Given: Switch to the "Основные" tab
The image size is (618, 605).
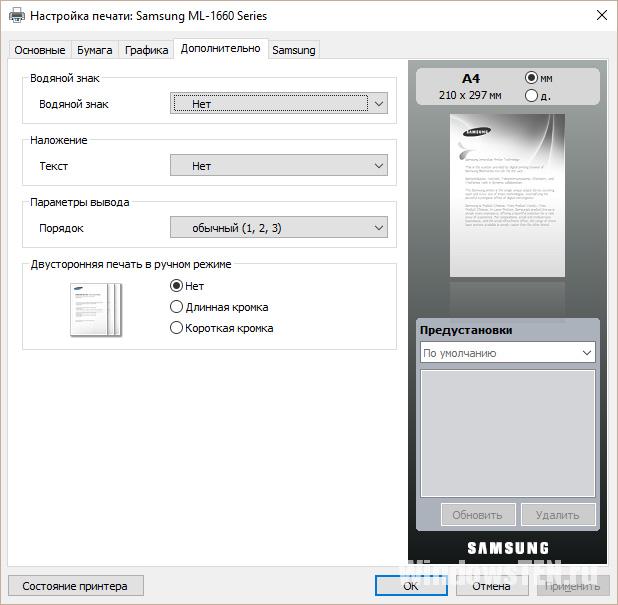Looking at the screenshot, I should coord(40,50).
